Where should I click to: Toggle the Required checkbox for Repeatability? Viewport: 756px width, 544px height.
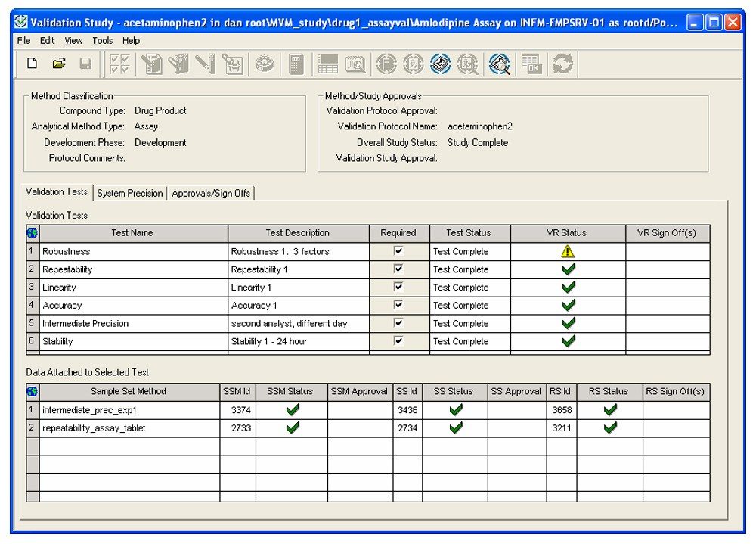tap(398, 269)
